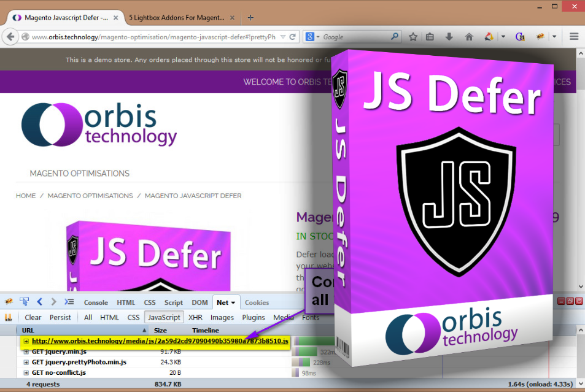This screenshot has height=392, width=585.
Task: Clear the Net panel request list
Action: 33,317
